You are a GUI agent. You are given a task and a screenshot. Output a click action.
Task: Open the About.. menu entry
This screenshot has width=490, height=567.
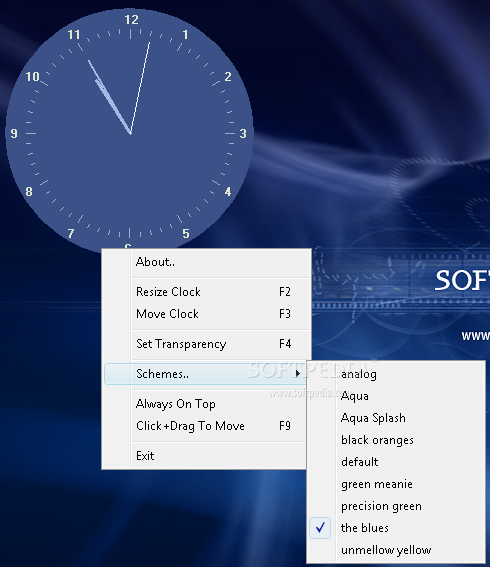(206, 262)
